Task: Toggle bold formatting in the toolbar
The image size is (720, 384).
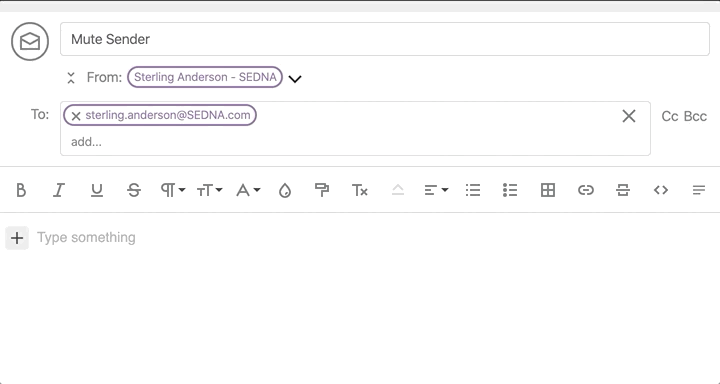Action: pos(21,190)
